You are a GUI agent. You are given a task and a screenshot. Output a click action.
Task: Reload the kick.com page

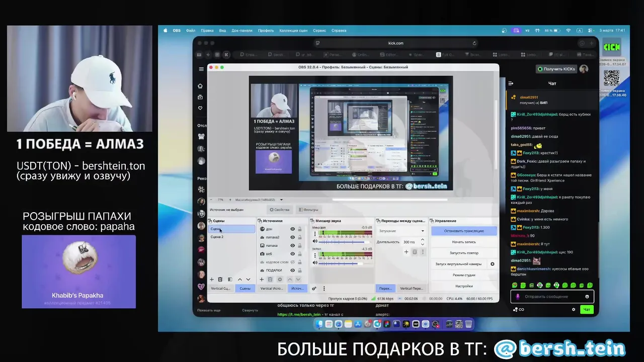[x=474, y=43]
